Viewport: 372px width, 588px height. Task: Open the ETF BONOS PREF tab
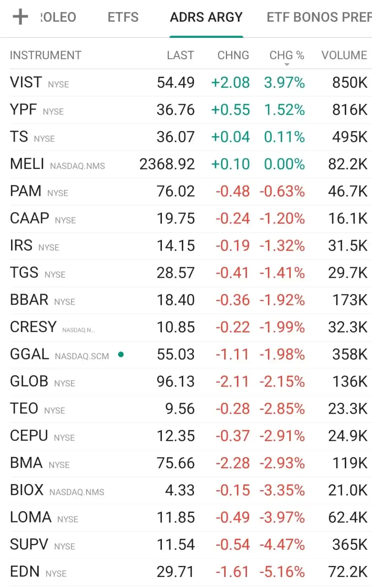[x=319, y=17]
